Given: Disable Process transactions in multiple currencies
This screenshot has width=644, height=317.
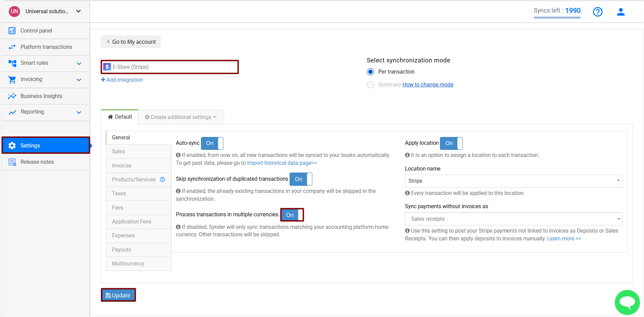Looking at the screenshot, I should (292, 215).
